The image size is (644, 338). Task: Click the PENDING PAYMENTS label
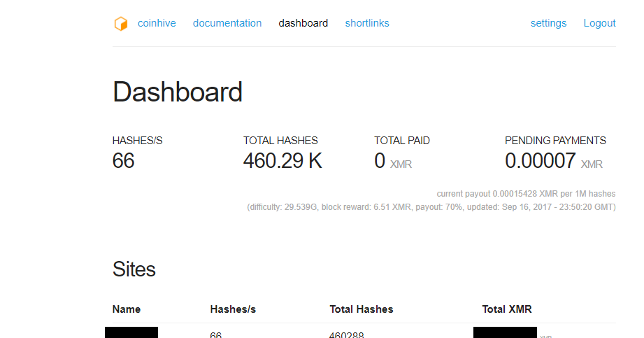[555, 141]
